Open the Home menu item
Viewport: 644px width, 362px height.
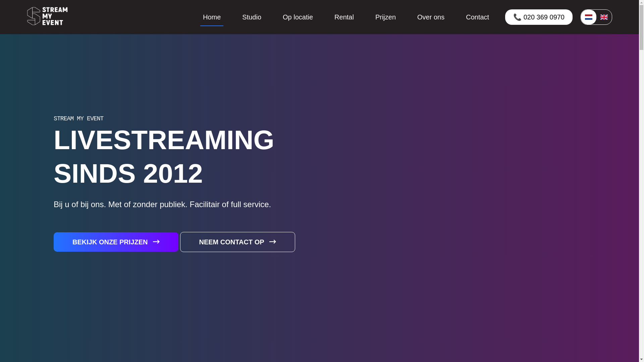point(212,17)
